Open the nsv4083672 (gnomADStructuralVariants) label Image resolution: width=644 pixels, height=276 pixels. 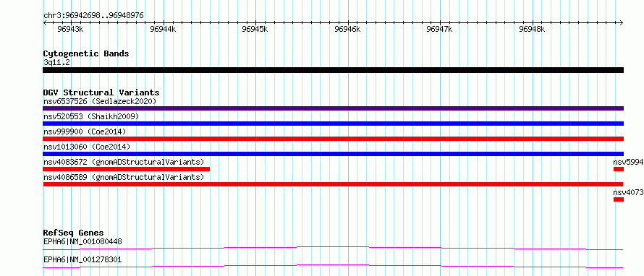coord(124,162)
